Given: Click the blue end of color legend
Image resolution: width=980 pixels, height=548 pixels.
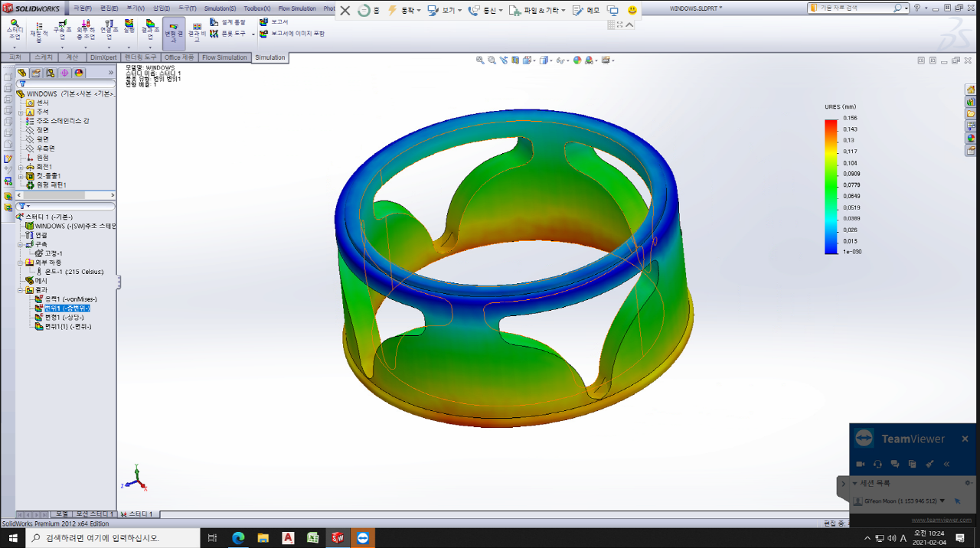Looking at the screenshot, I should pyautogui.click(x=831, y=249).
